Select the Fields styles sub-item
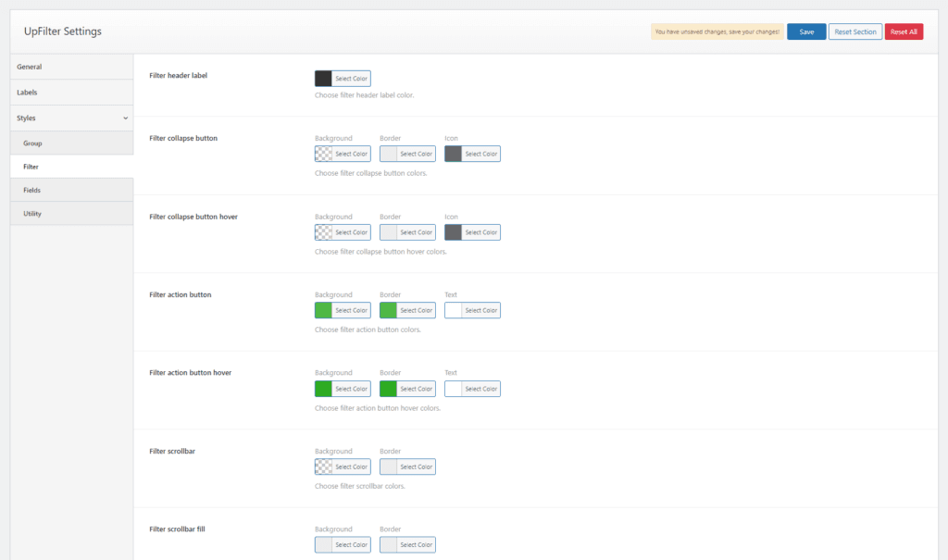The height and width of the screenshot is (560, 948). coord(32,190)
